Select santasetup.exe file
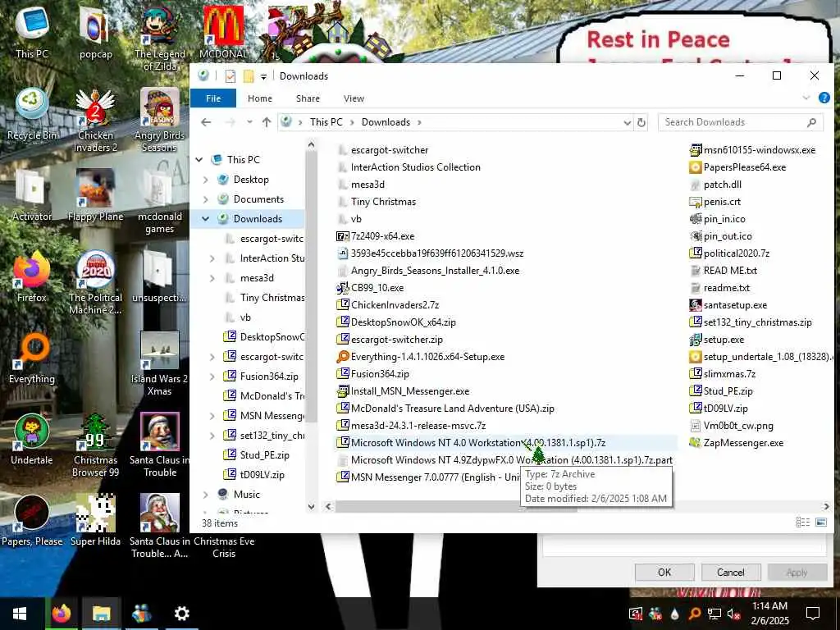 [728, 305]
